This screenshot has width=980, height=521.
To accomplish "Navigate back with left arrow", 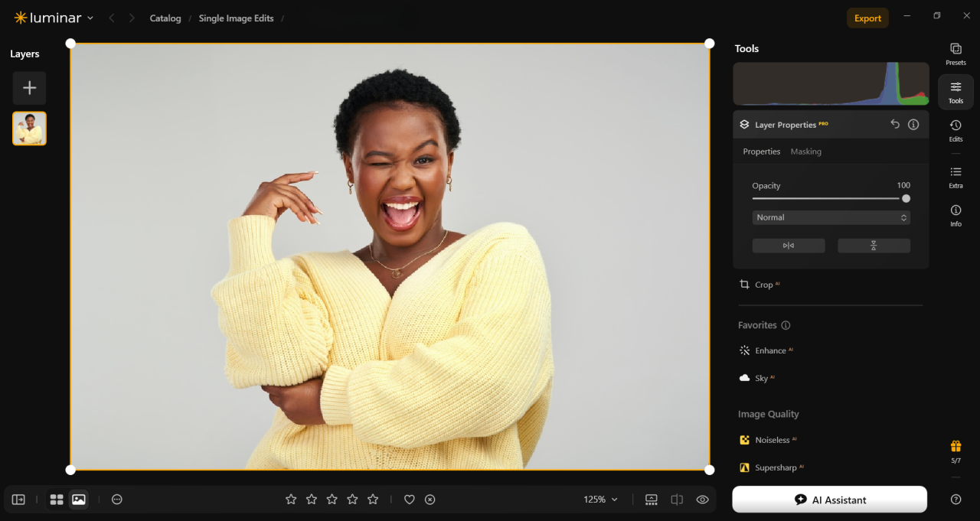I will coord(112,18).
